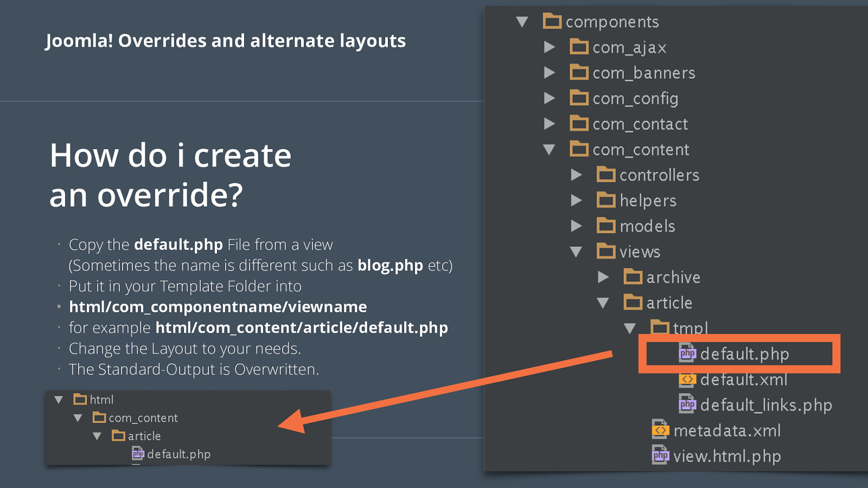The image size is (868, 488).
Task: Click the helpers folder icon
Action: pos(606,200)
